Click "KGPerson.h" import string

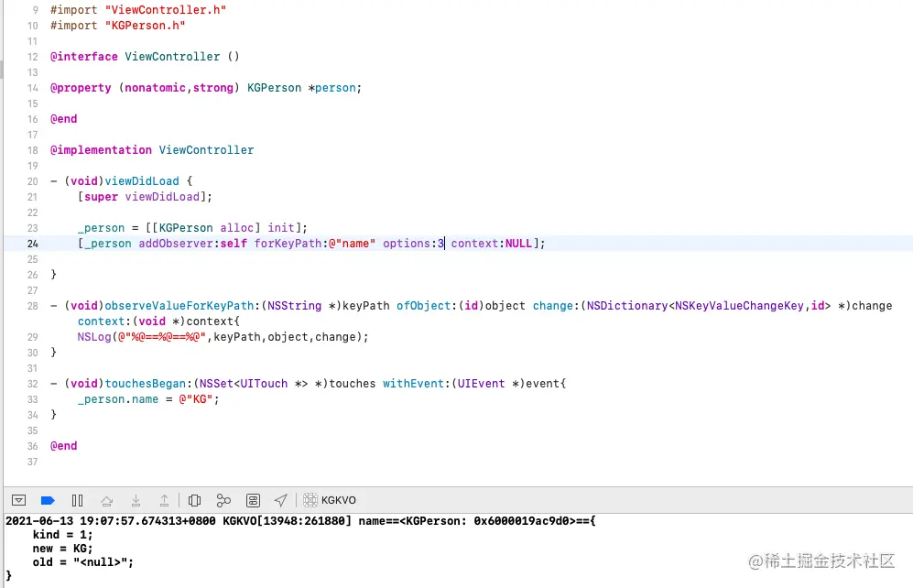click(145, 26)
